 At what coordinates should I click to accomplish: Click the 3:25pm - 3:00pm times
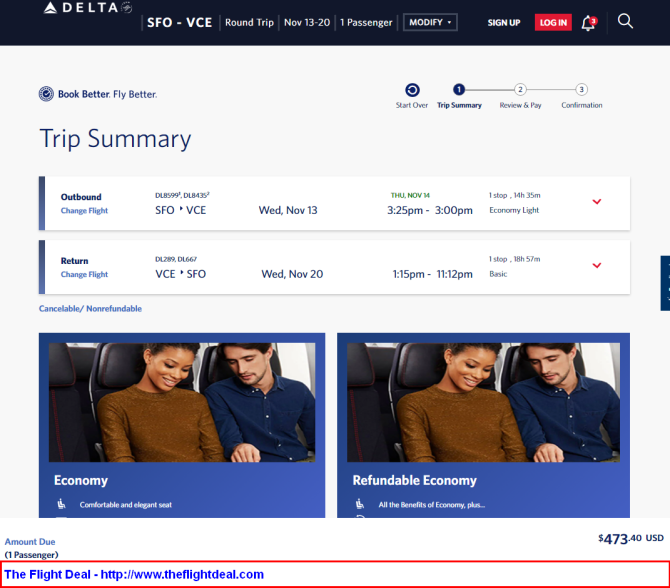(x=430, y=210)
